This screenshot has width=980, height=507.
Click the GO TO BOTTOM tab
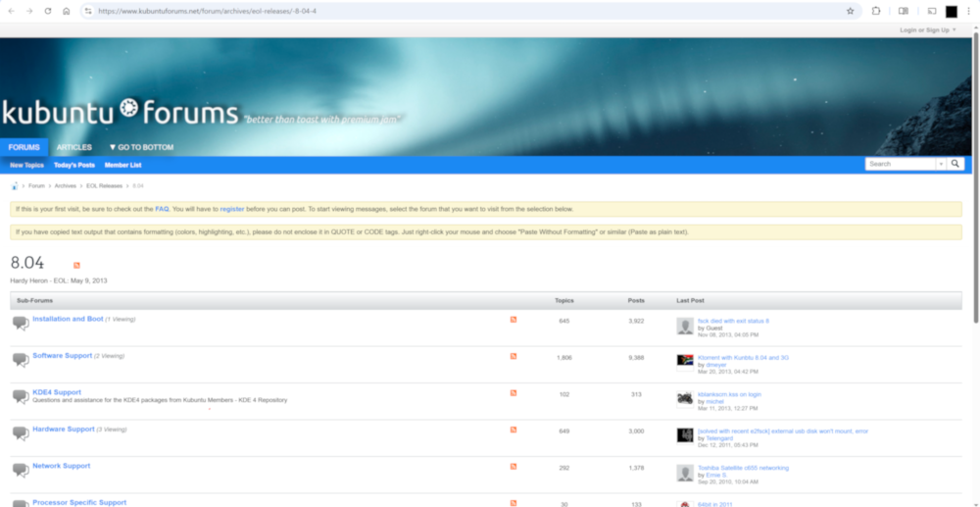tap(141, 147)
